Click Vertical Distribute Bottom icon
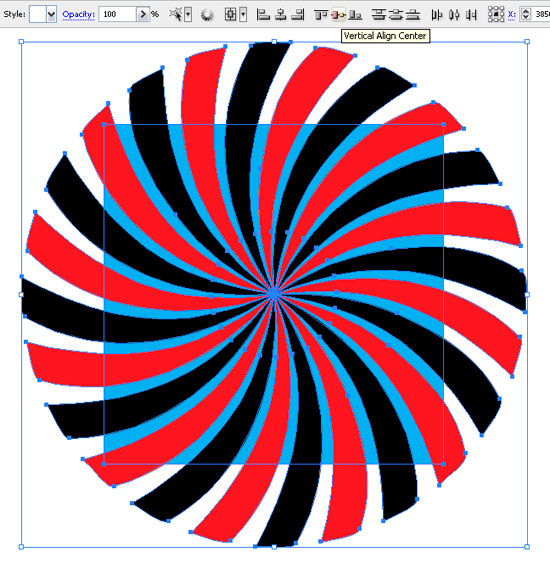The width and height of the screenshot is (550, 569). tap(413, 15)
